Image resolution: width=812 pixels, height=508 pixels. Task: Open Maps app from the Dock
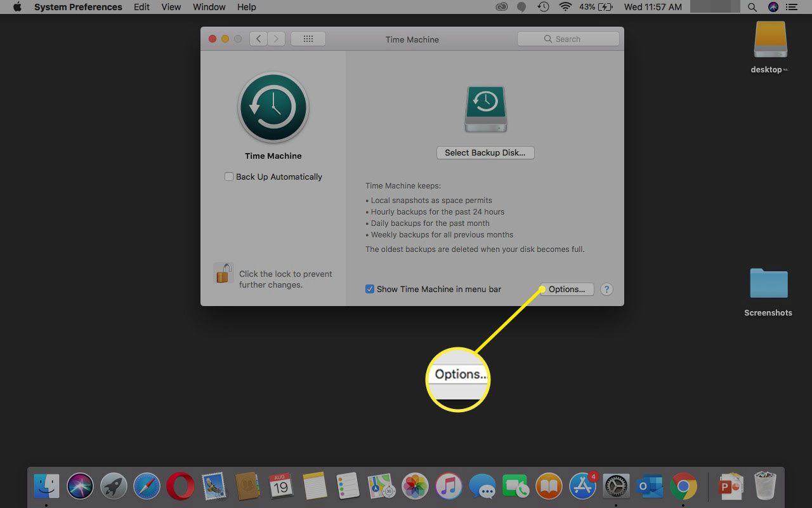pyautogui.click(x=382, y=486)
